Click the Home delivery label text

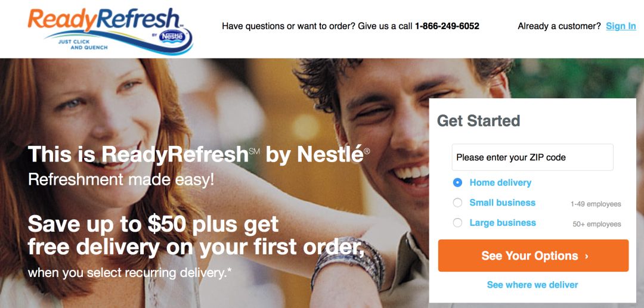[x=500, y=182]
